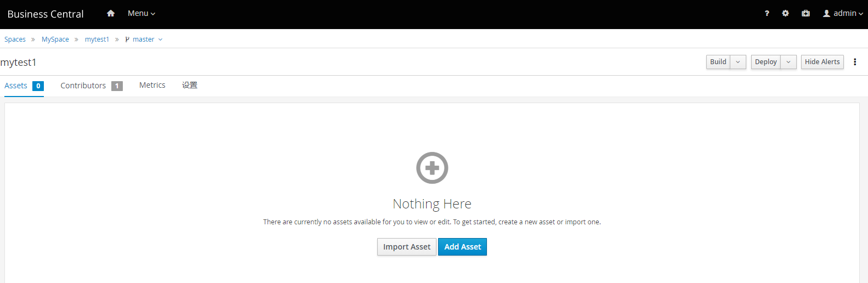Open the 设置 settings tab
868x283 pixels.
pos(190,85)
